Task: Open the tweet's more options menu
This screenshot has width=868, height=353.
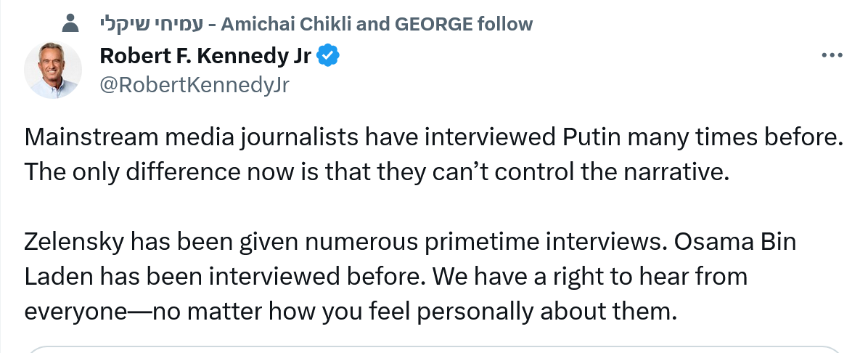Action: point(831,56)
